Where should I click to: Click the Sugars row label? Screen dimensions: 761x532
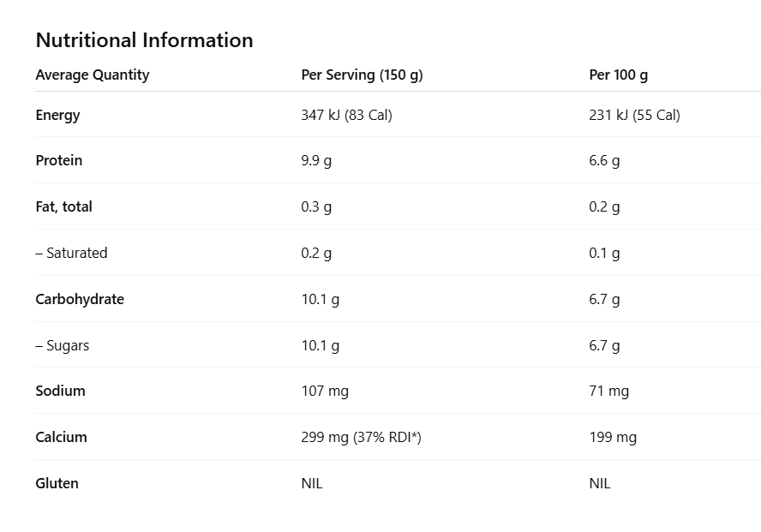62,345
